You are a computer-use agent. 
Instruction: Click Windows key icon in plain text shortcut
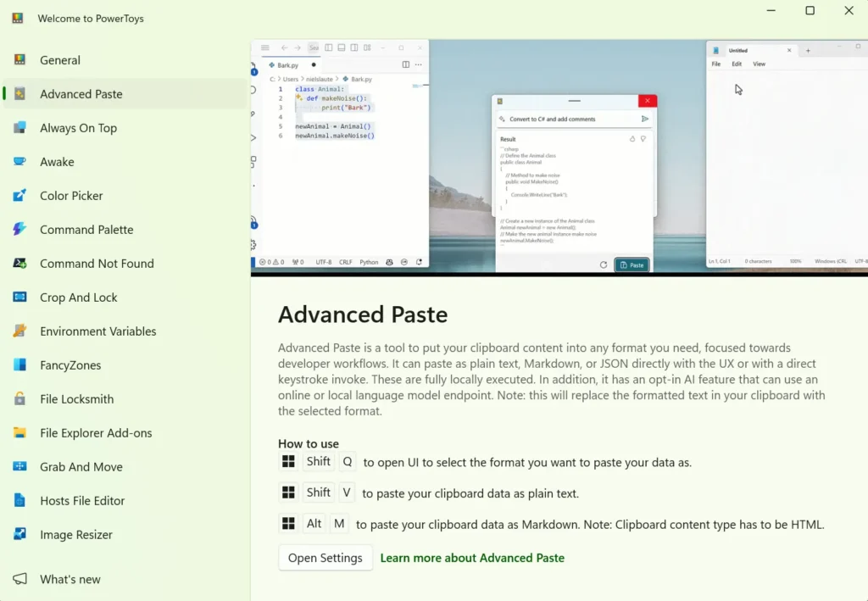288,492
